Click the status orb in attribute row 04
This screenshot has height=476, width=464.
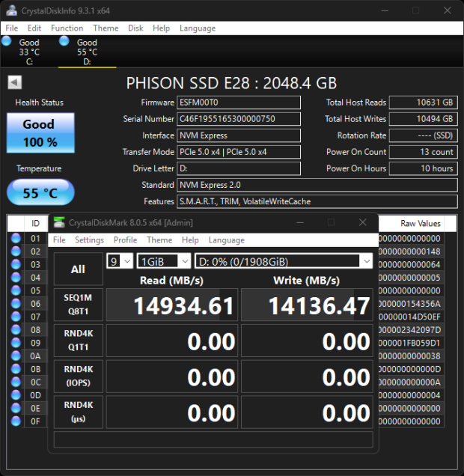pyautogui.click(x=16, y=278)
